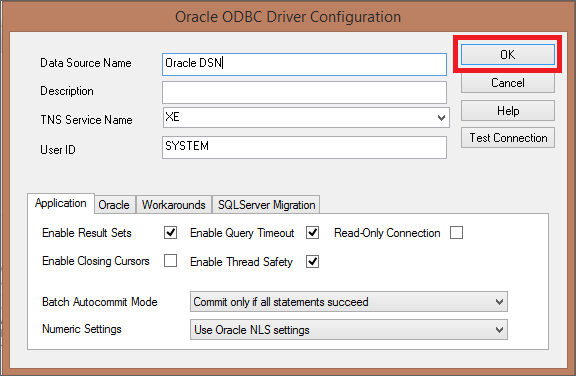Image resolution: width=576 pixels, height=376 pixels.
Task: Click the Oracle ODBC Driver Configuration title
Action: coord(288,17)
